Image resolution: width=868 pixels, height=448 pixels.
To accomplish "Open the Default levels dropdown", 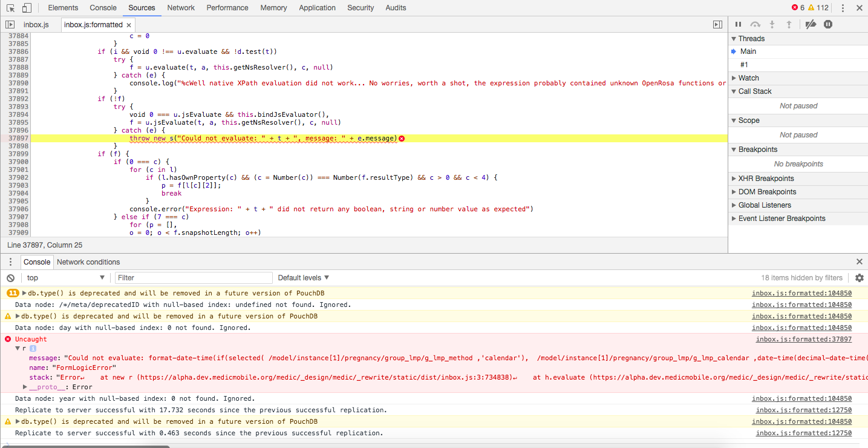I will (x=302, y=277).
